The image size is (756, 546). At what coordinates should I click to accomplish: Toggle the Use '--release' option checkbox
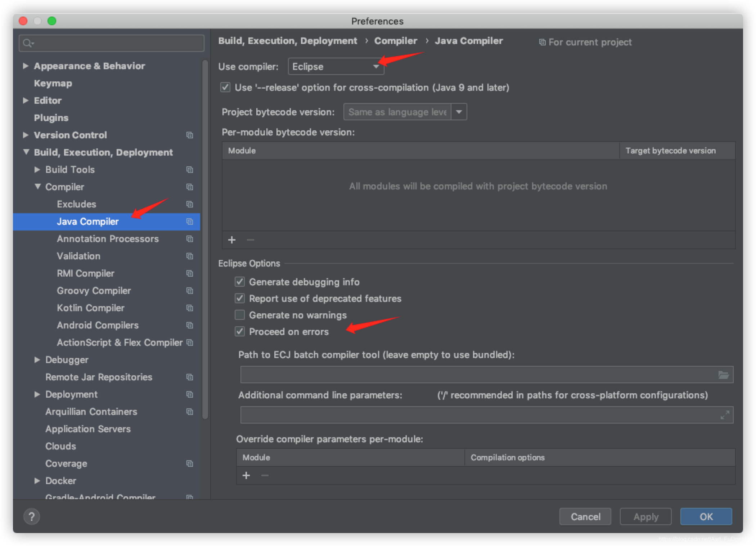click(225, 88)
